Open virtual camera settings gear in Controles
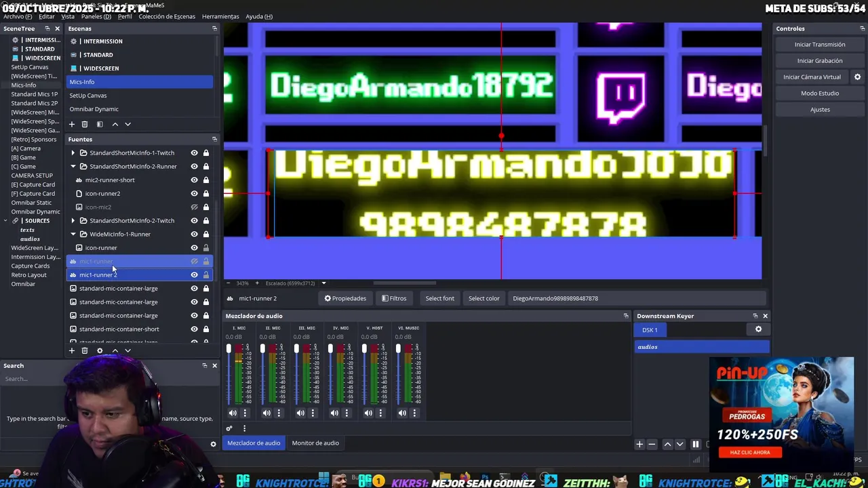Image resolution: width=868 pixels, height=488 pixels. 857,77
